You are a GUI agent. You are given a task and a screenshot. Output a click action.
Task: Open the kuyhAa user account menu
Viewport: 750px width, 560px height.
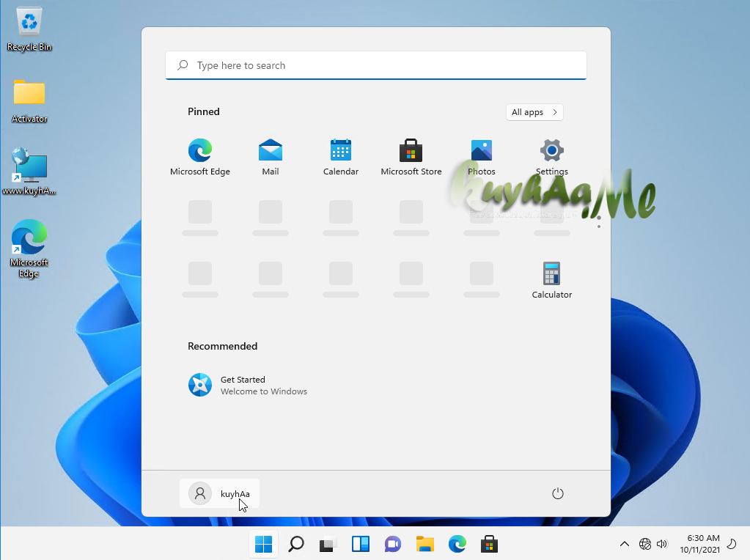tap(219, 493)
